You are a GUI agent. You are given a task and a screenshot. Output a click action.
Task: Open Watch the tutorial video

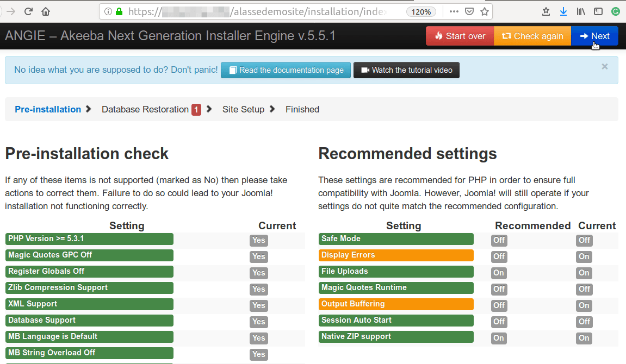point(406,70)
